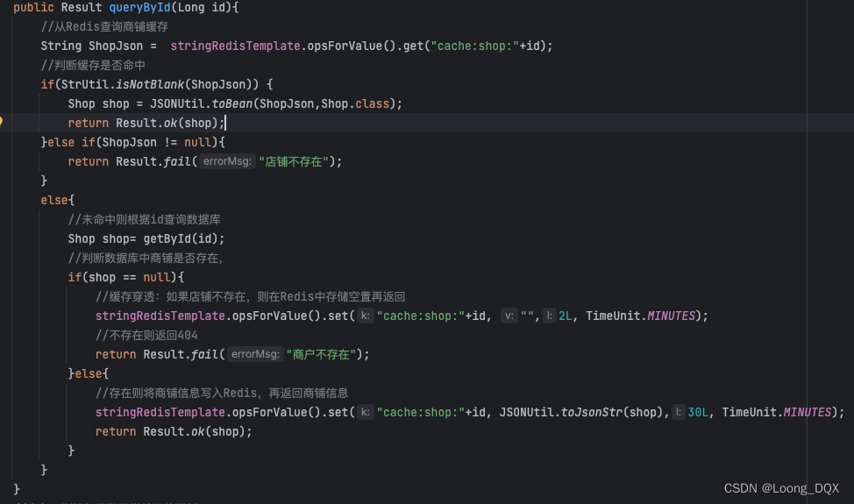Click the comment //存在则将商铺信息写入Redis
Viewport: 854px width, 504px height.
click(x=222, y=393)
